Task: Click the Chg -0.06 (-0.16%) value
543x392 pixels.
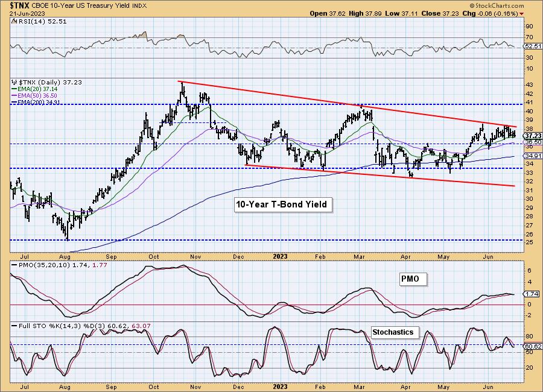Action: 490,13
